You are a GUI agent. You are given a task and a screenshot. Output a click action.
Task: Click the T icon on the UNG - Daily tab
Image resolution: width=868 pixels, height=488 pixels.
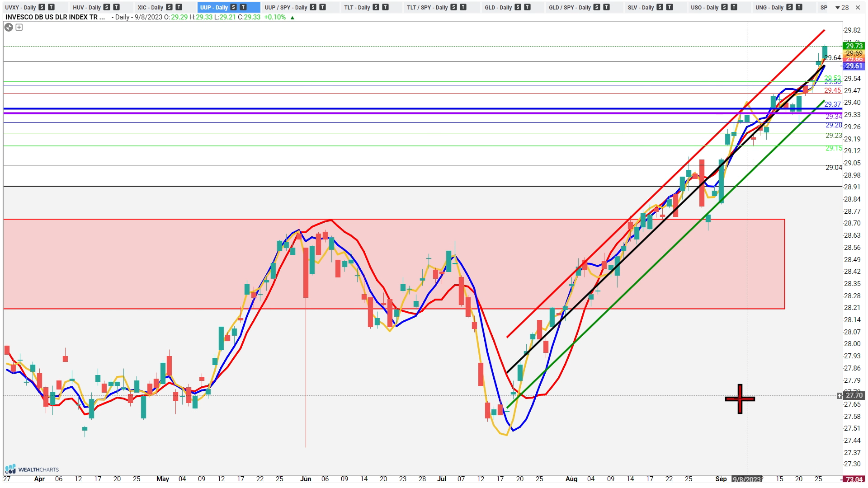tap(799, 7)
